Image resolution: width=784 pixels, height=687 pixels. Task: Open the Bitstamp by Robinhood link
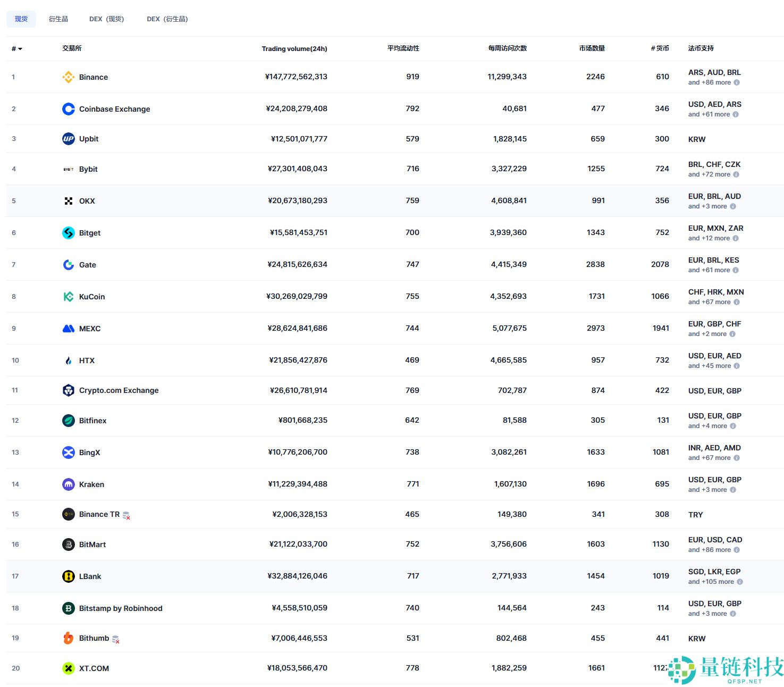[121, 608]
